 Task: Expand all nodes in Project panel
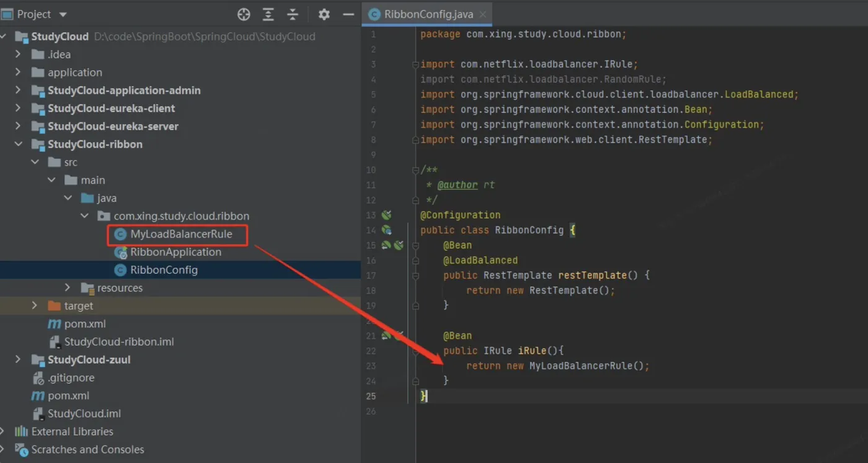[x=268, y=14]
